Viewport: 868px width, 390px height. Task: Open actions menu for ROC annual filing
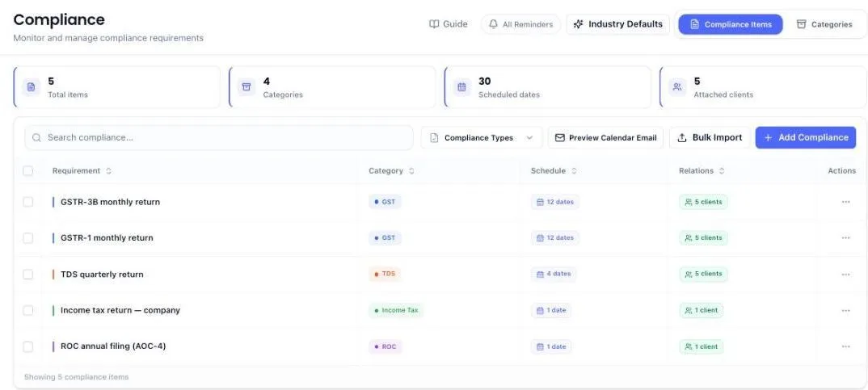pyautogui.click(x=845, y=347)
